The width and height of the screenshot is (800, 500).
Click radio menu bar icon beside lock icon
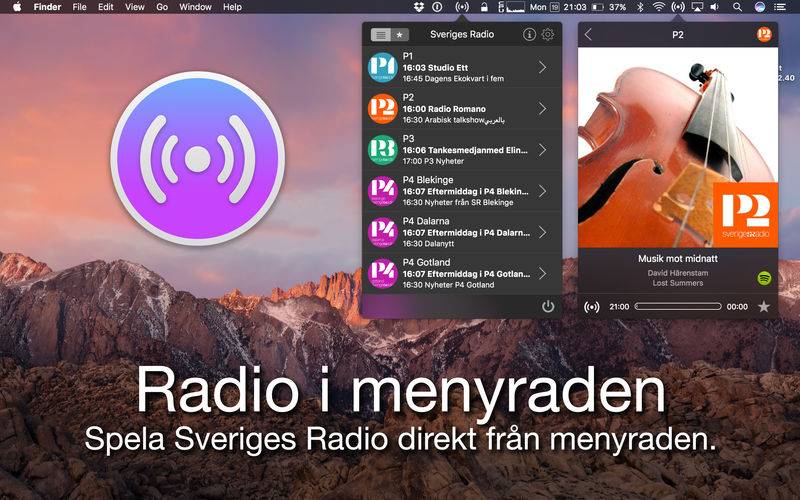pyautogui.click(x=462, y=7)
